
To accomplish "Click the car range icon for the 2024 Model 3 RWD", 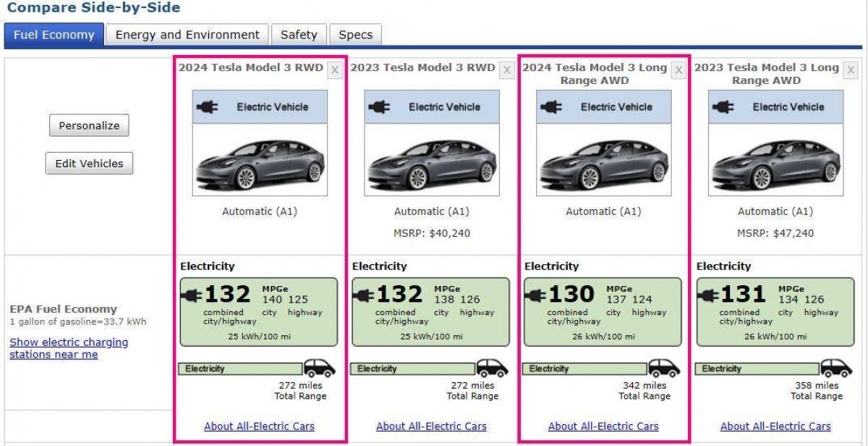I will pos(319,368).
